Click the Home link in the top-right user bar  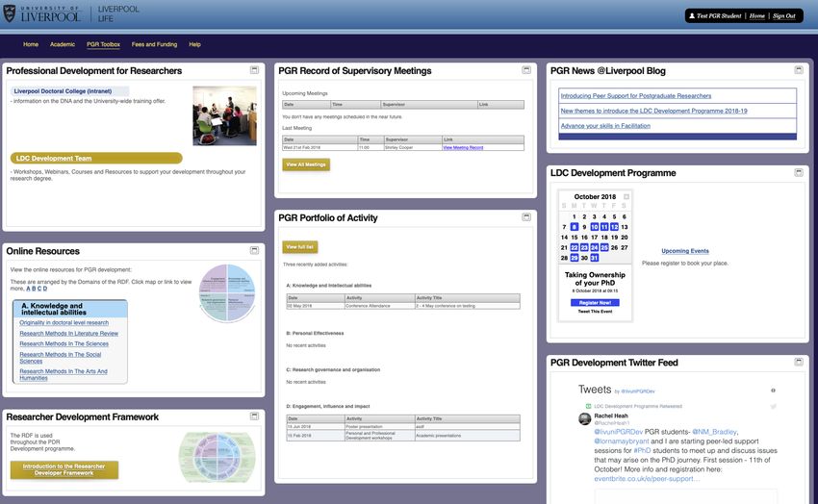click(x=757, y=16)
